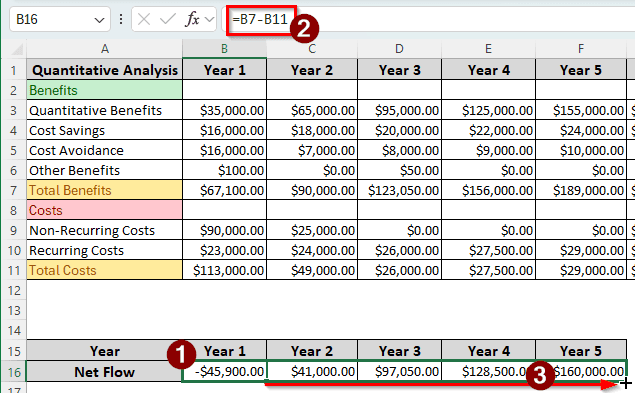Select column E header
Viewport: 635px width, 393px height.
tap(488, 49)
